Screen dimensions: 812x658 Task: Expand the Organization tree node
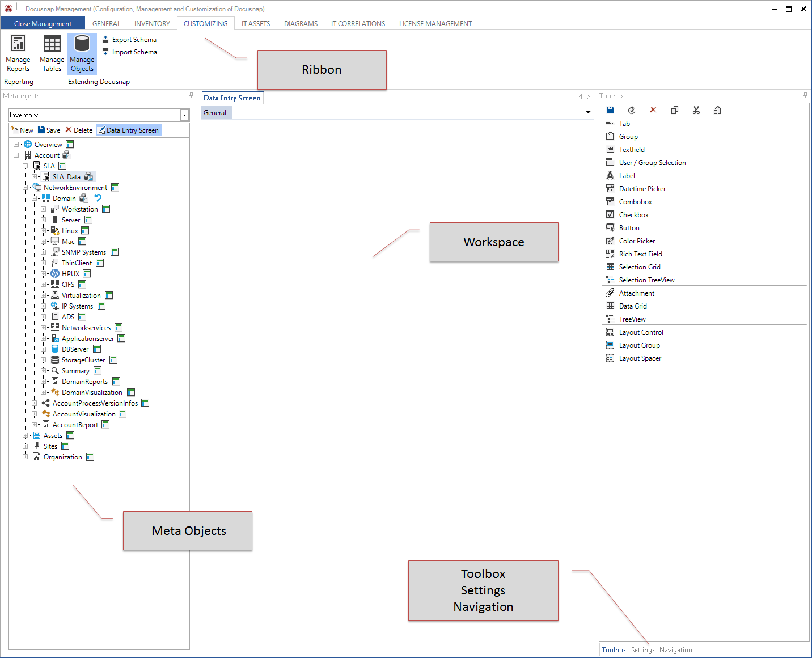point(26,457)
